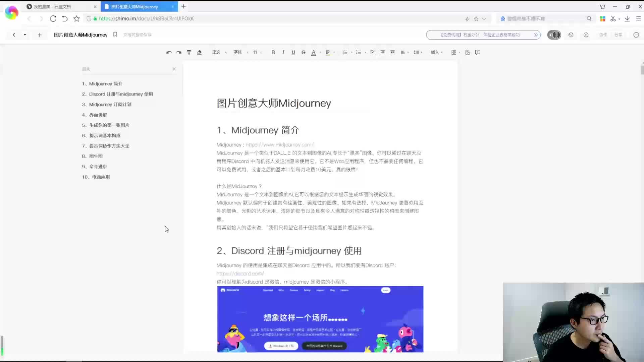Viewport: 644px width, 362px height.
Task: Open the midjourney.com link in document
Action: click(x=280, y=145)
